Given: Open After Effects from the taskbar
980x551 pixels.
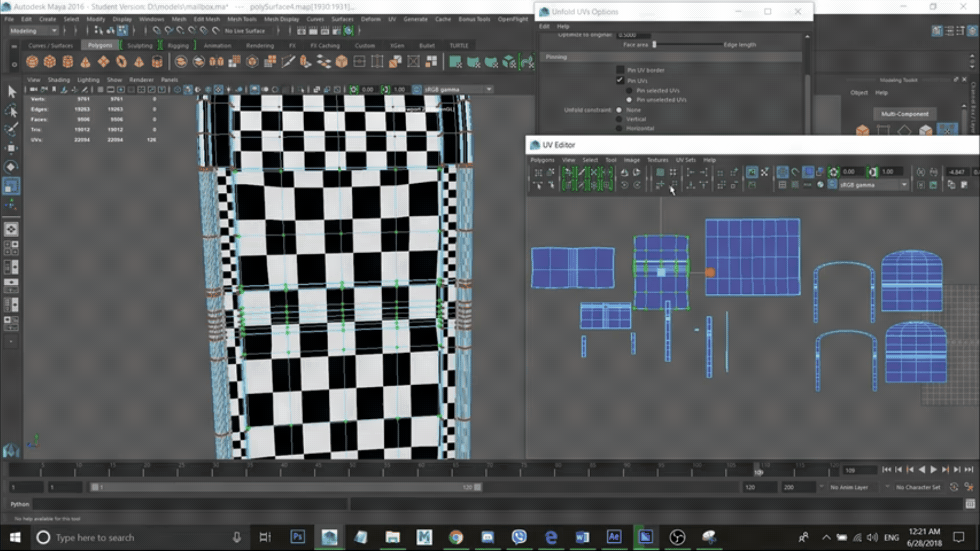Looking at the screenshot, I should 614,537.
